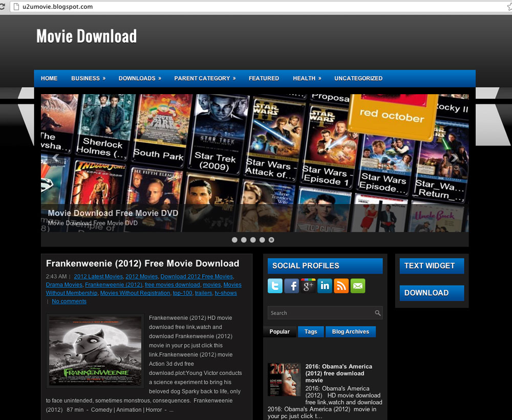
Task: Open the Frankenweenie (2012) post title
Action: point(143,263)
